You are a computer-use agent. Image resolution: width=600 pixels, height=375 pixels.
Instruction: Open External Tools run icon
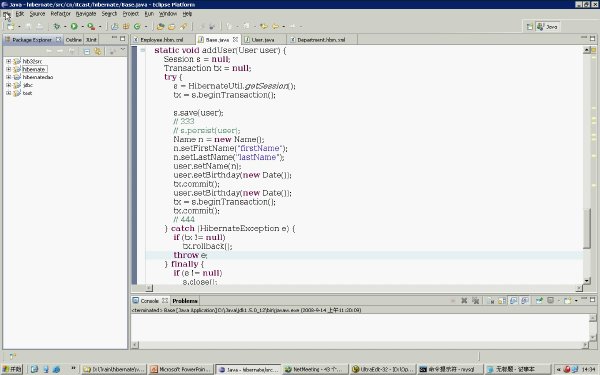(91, 26)
